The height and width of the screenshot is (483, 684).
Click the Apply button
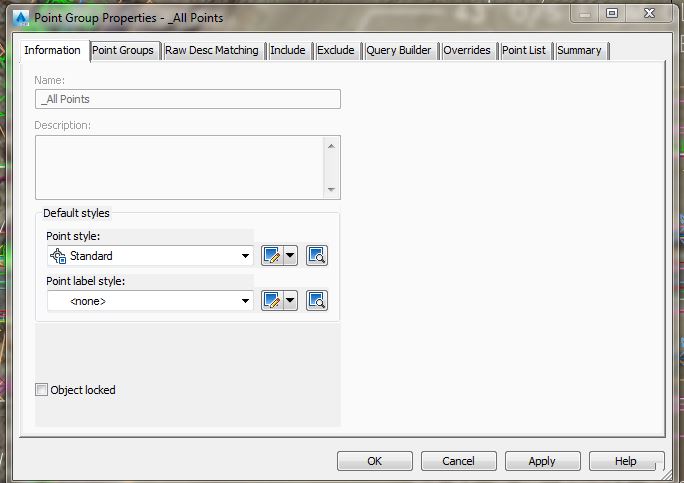click(542, 461)
